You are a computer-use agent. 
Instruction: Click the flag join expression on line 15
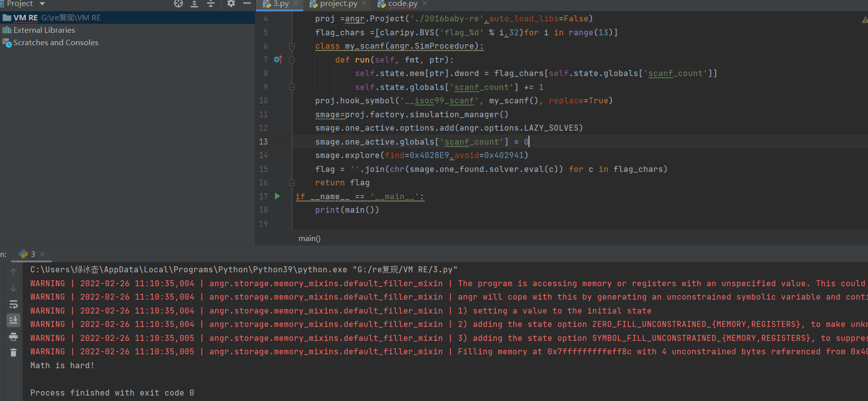tap(491, 169)
